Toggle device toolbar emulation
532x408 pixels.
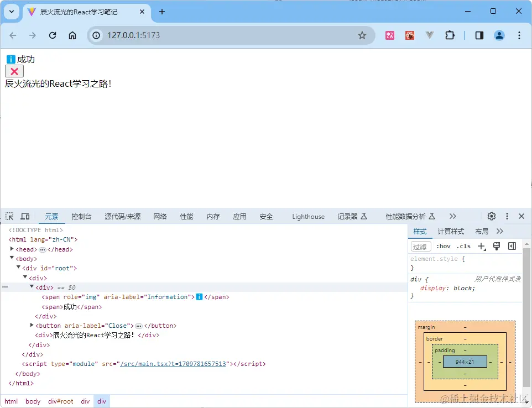point(25,216)
